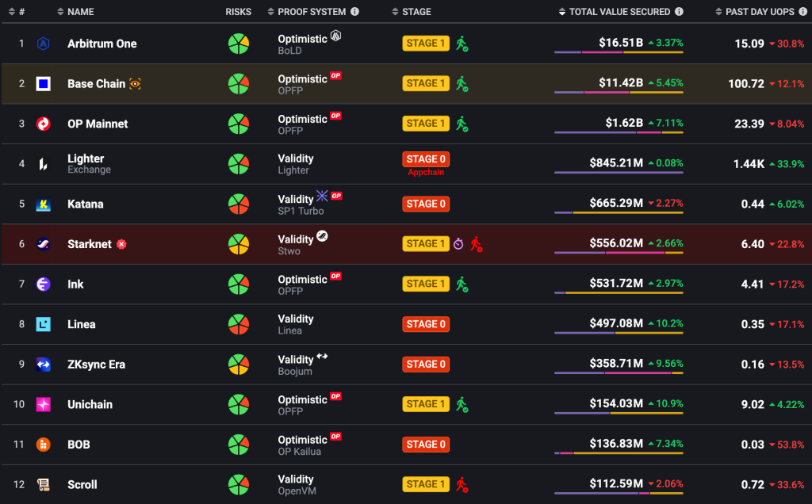Click the value breakdown bar for Ink
Image resolution: width=812 pixels, height=504 pixels.
click(619, 292)
